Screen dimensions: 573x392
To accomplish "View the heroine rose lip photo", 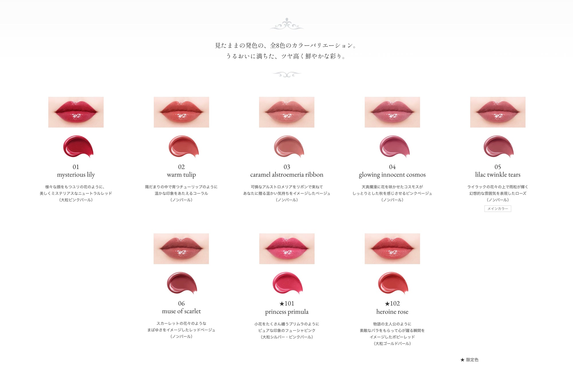I will click(x=392, y=249).
